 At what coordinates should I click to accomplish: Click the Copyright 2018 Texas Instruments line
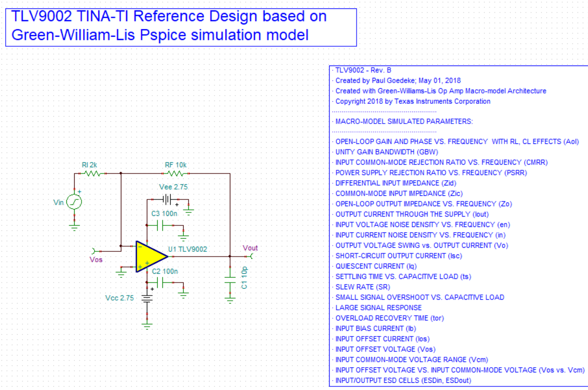click(413, 101)
